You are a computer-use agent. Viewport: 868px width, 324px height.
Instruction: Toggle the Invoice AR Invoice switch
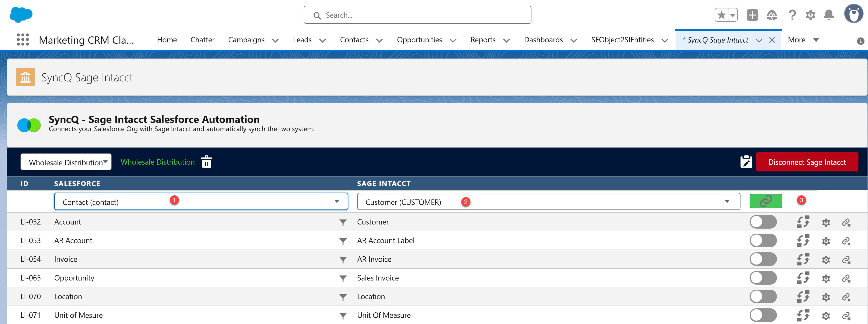763,259
